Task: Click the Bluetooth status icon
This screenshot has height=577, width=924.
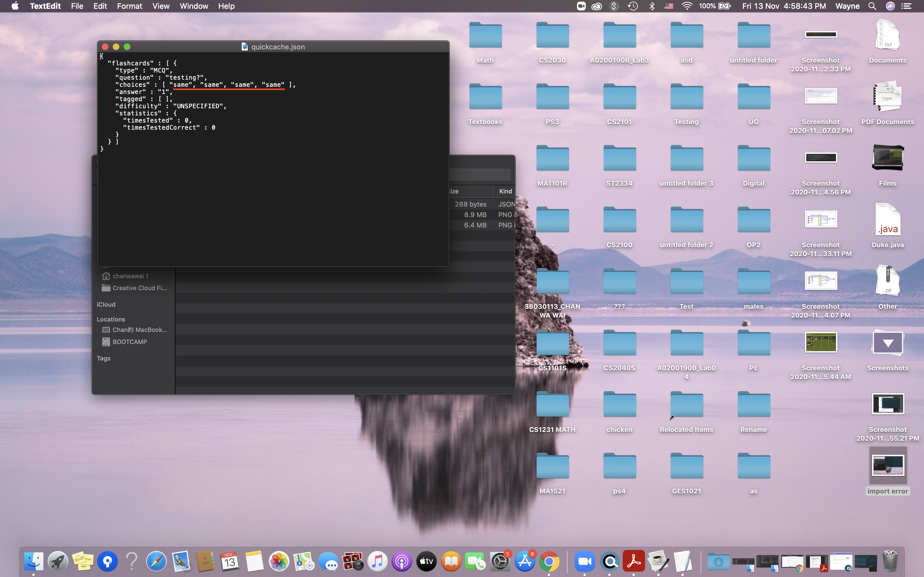Action: (652, 6)
